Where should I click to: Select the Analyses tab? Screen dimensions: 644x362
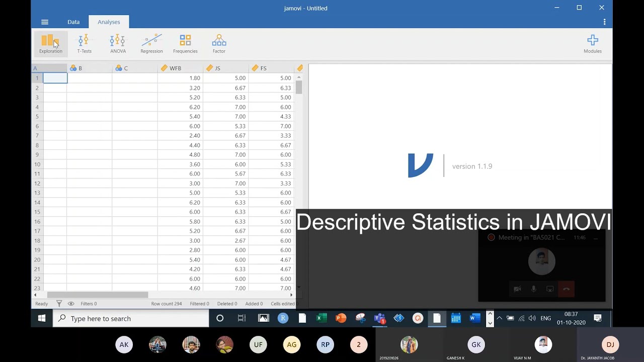[x=109, y=22]
